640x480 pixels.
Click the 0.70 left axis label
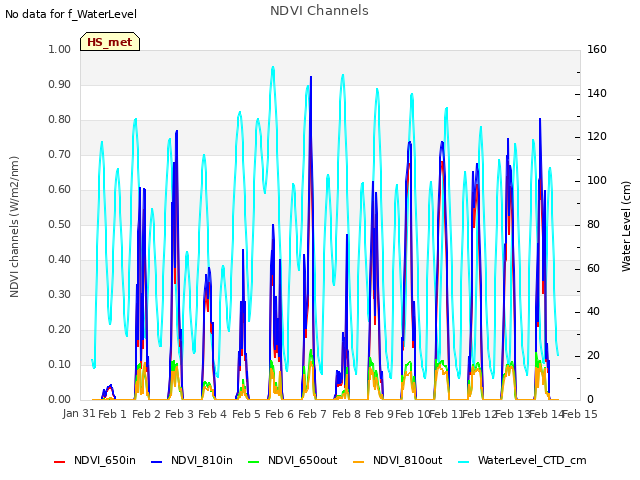(x=60, y=155)
